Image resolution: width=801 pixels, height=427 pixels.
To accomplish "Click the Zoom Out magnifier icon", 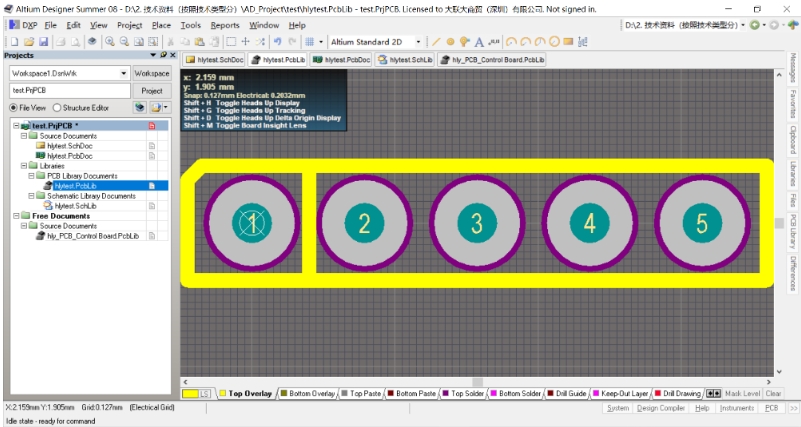I will pos(124,42).
